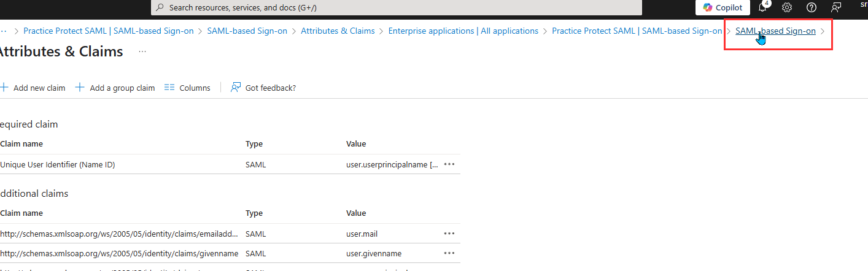Expand the collapsed breadcrumb ellipsis
This screenshot has height=271, width=868.
4,31
